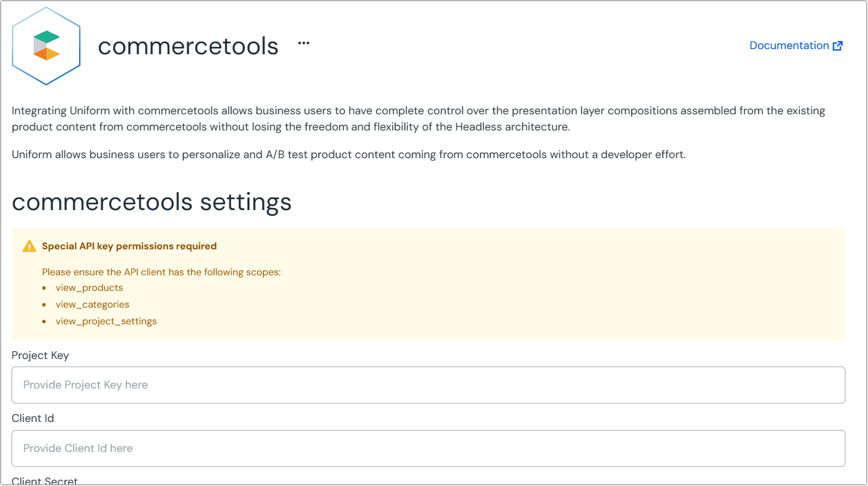Click the external link icon beside Documentation
Image resolution: width=868 pixels, height=486 pixels.
coord(837,46)
